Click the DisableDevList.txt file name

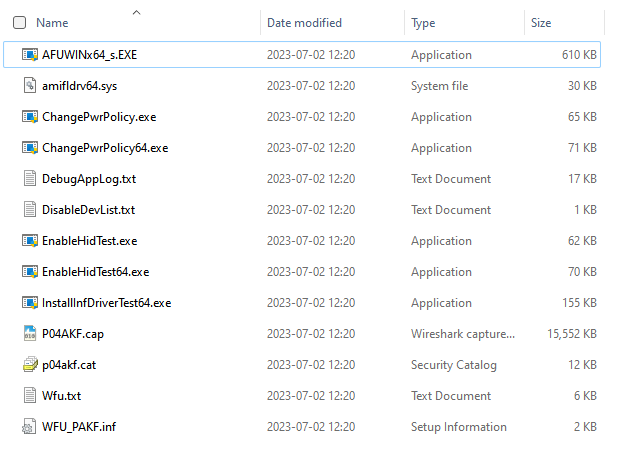88,210
